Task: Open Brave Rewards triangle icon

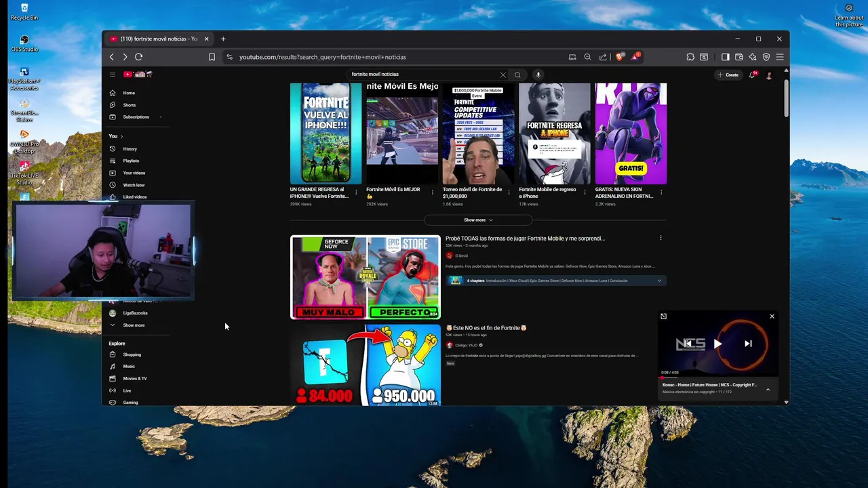Action: (635, 57)
